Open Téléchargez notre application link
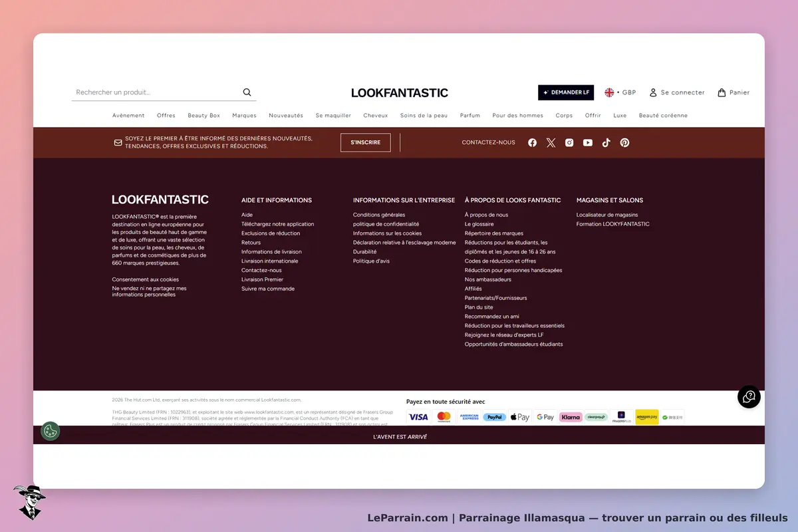This screenshot has height=532, width=798. [x=278, y=224]
